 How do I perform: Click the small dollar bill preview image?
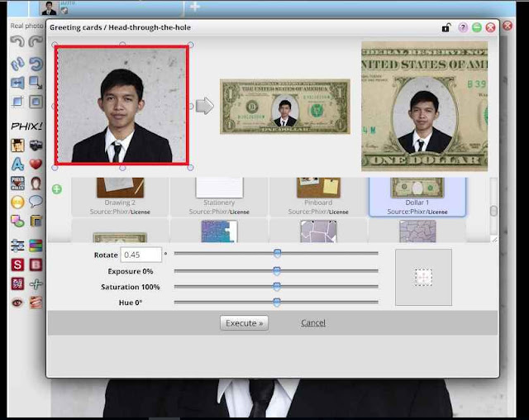click(285, 107)
